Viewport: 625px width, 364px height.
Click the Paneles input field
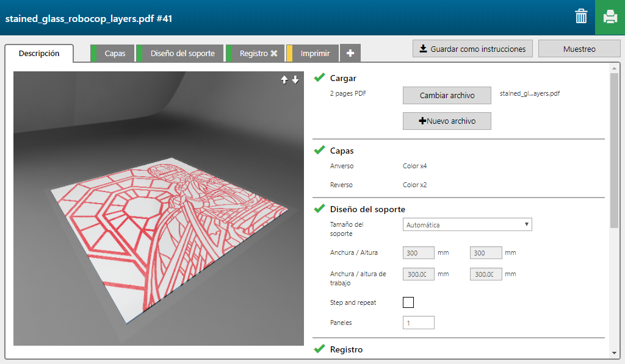pyautogui.click(x=419, y=323)
